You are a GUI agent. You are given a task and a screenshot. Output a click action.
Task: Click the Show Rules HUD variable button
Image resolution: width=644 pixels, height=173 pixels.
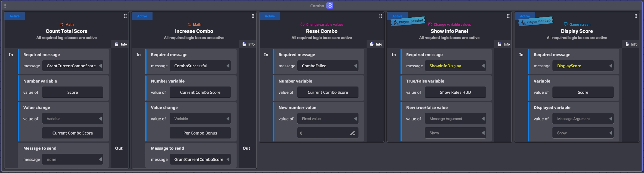tap(455, 93)
